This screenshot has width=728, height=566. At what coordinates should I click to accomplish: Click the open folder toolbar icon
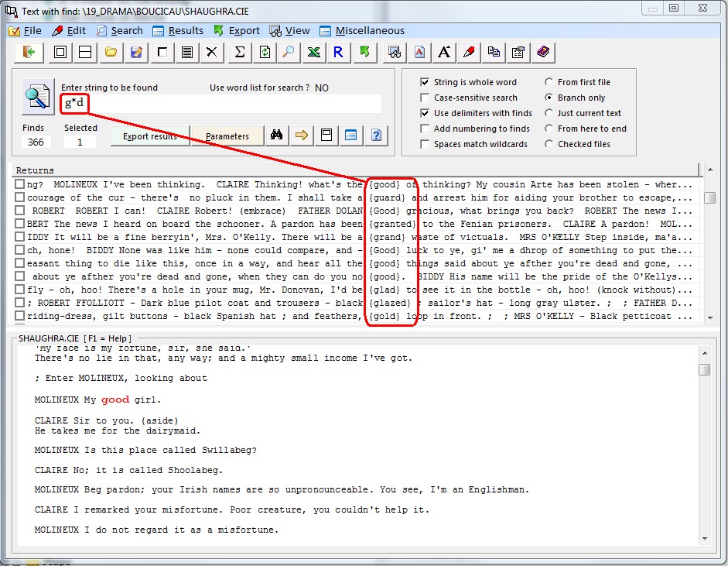[x=111, y=53]
